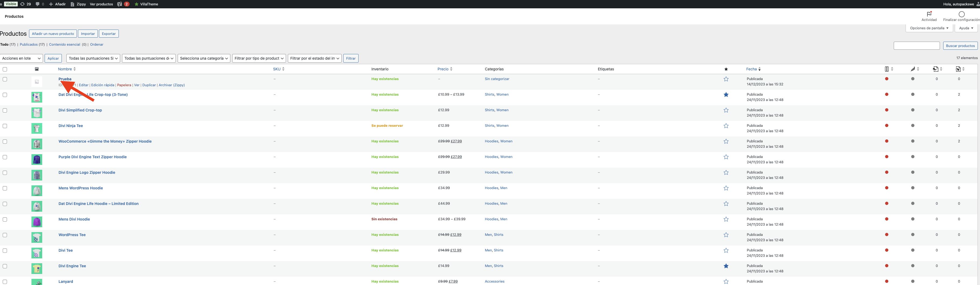Open Filtrar por tipo de producto dropdown
The height and width of the screenshot is (285, 980).
click(x=259, y=58)
